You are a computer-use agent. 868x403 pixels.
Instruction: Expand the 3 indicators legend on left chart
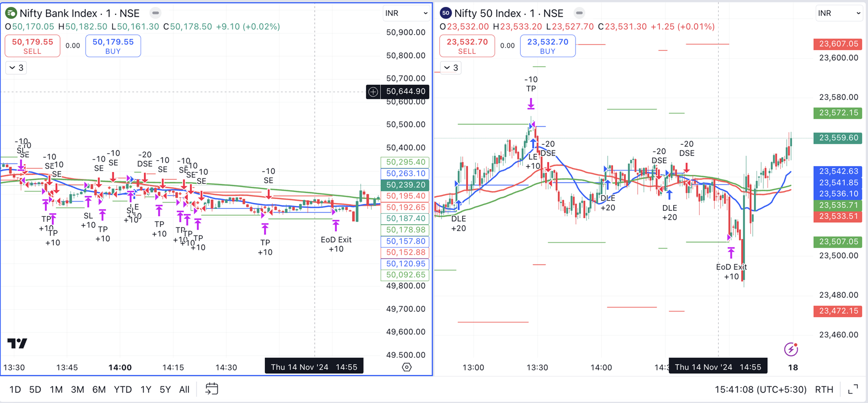(x=16, y=68)
